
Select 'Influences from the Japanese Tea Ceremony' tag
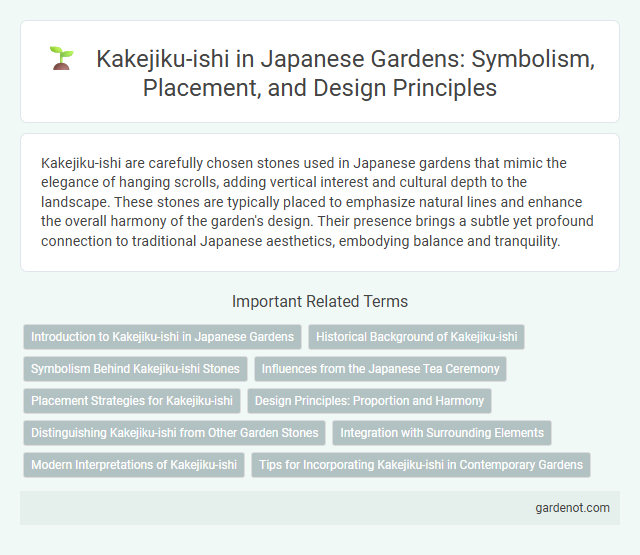[x=380, y=369]
